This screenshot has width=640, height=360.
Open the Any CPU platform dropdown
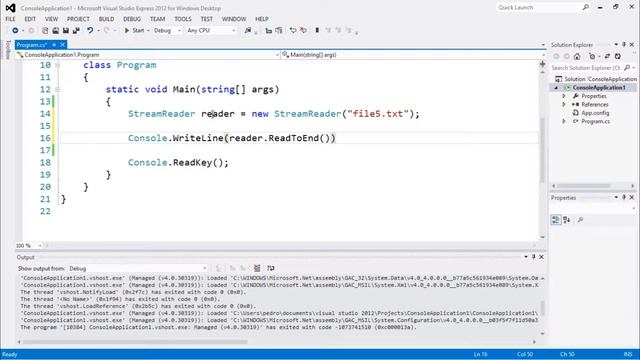[x=211, y=31]
